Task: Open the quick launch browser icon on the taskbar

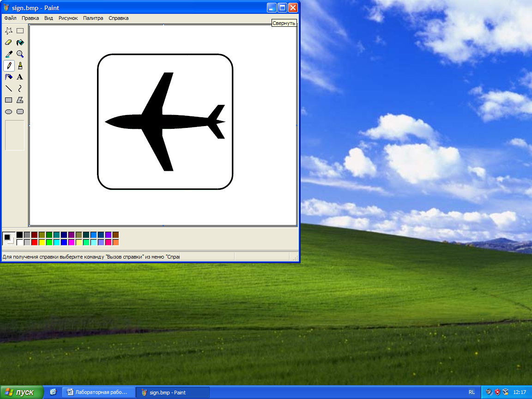Action: 53,392
